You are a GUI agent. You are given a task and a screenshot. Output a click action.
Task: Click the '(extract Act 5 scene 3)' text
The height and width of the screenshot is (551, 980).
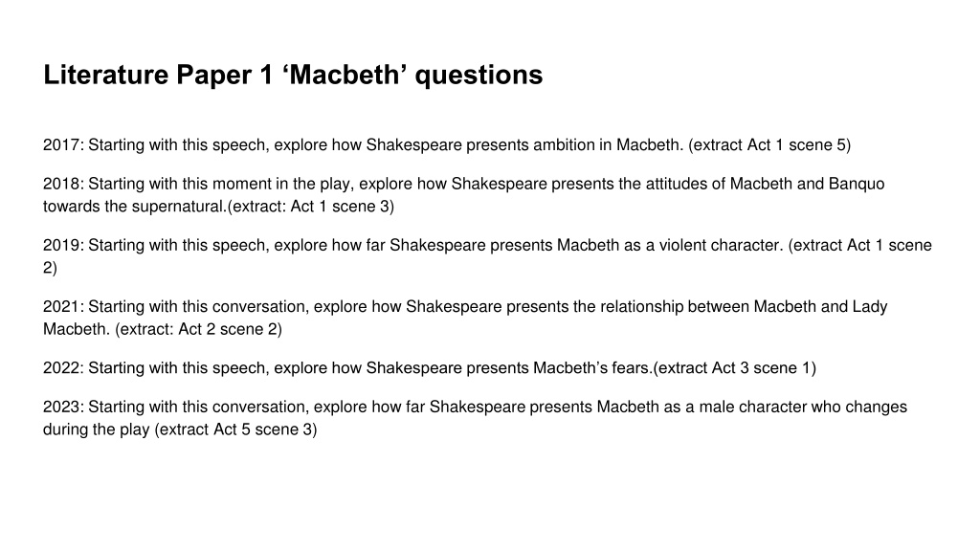tap(235, 430)
